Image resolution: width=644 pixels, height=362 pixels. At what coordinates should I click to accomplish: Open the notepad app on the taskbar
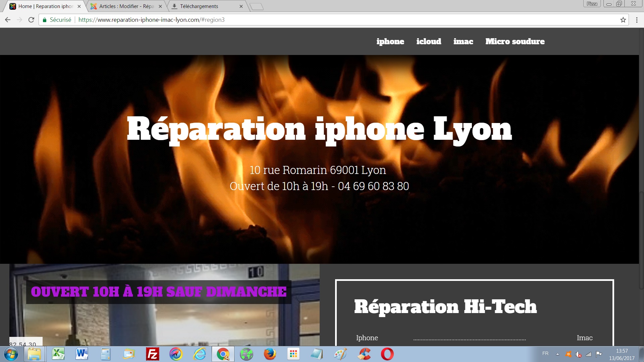(x=317, y=354)
